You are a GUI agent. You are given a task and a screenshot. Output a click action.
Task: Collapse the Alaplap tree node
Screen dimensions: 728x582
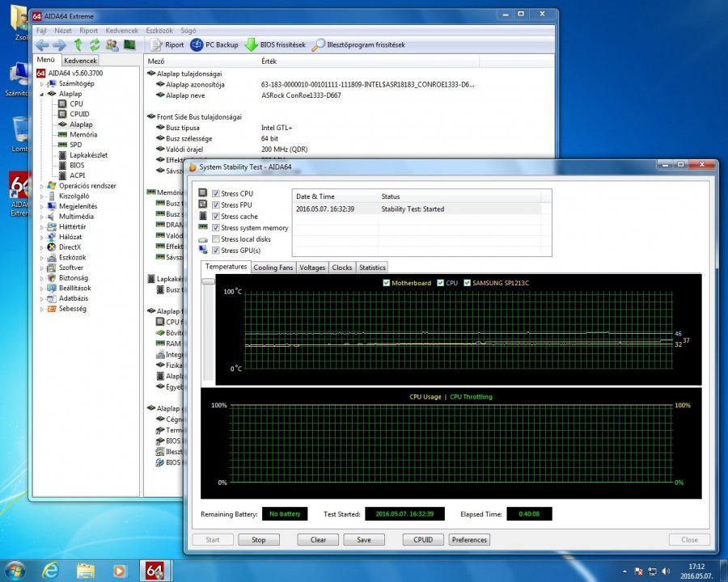42,95
